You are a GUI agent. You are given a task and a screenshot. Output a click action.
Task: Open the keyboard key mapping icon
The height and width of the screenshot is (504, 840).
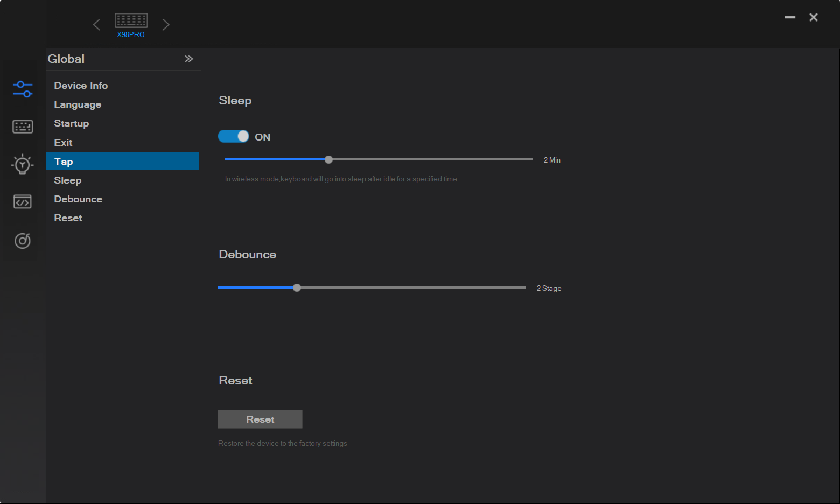coord(23,127)
